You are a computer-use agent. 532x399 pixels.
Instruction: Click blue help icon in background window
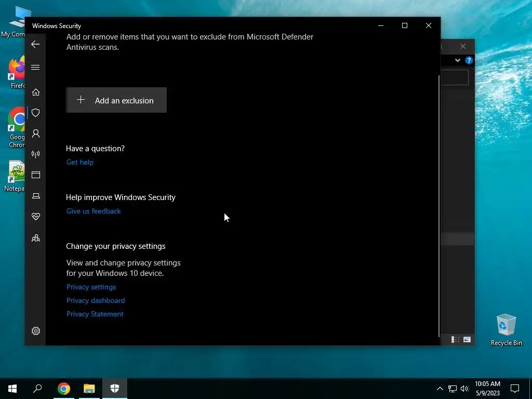point(469,60)
